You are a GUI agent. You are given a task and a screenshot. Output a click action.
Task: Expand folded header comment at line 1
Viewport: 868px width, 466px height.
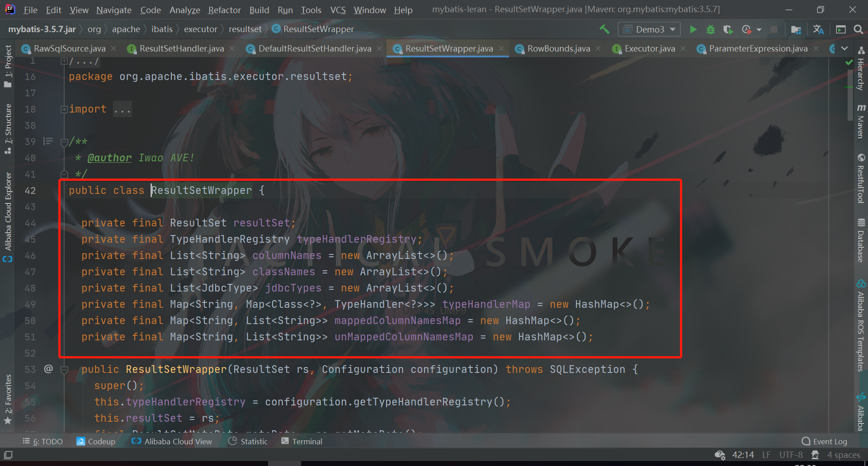point(64,61)
